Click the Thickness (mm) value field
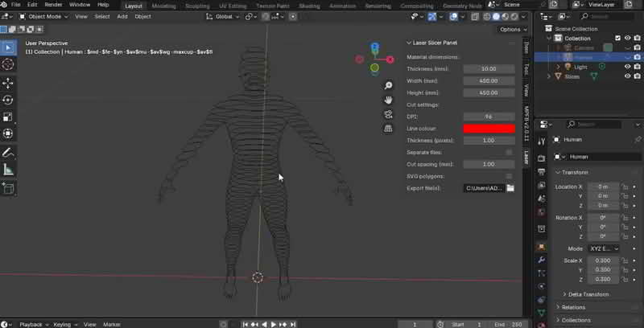This screenshot has height=328, width=644. pos(489,69)
